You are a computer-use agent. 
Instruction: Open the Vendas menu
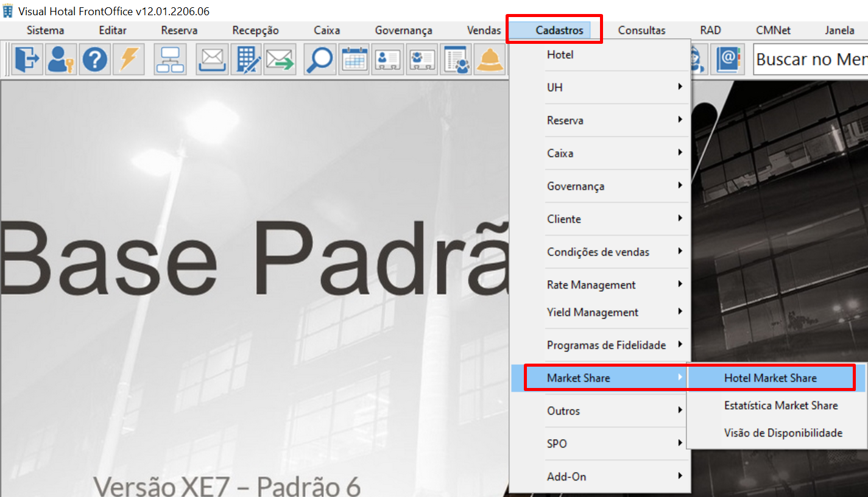click(484, 30)
